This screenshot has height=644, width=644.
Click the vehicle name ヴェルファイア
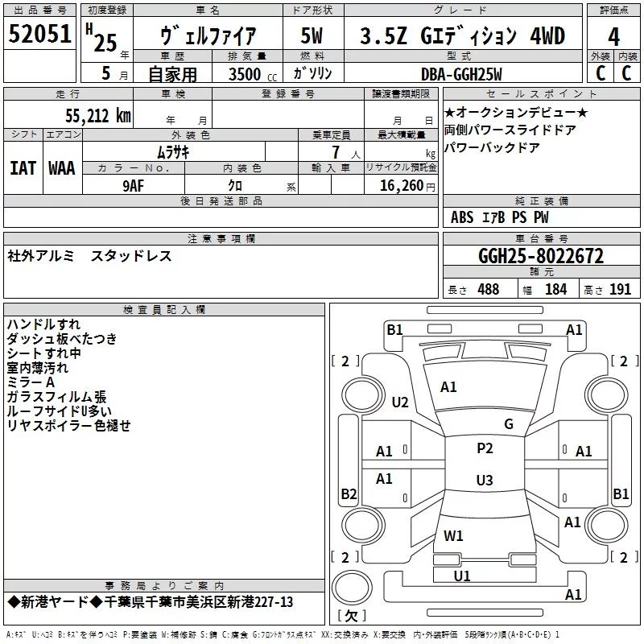(x=208, y=36)
